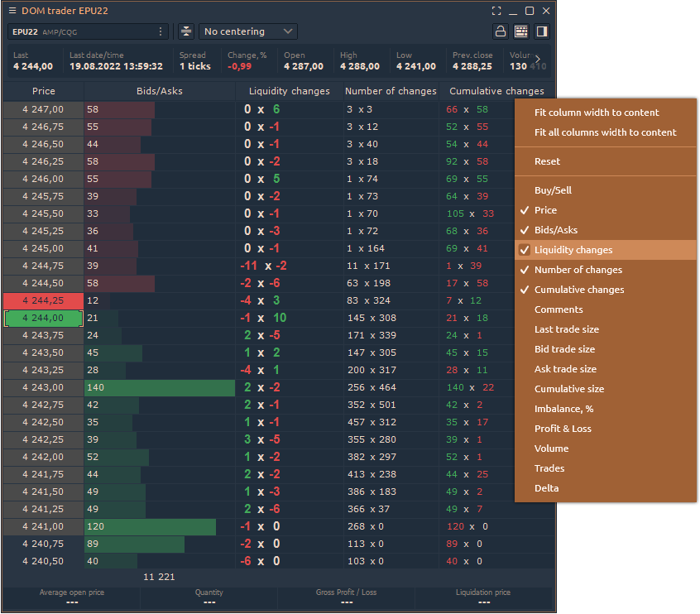Toggle the side panel layout icon

(x=542, y=31)
